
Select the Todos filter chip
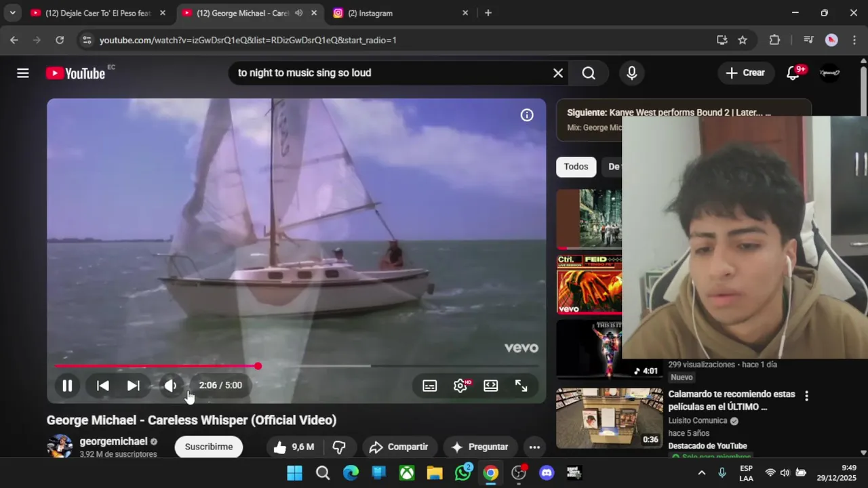click(x=576, y=167)
